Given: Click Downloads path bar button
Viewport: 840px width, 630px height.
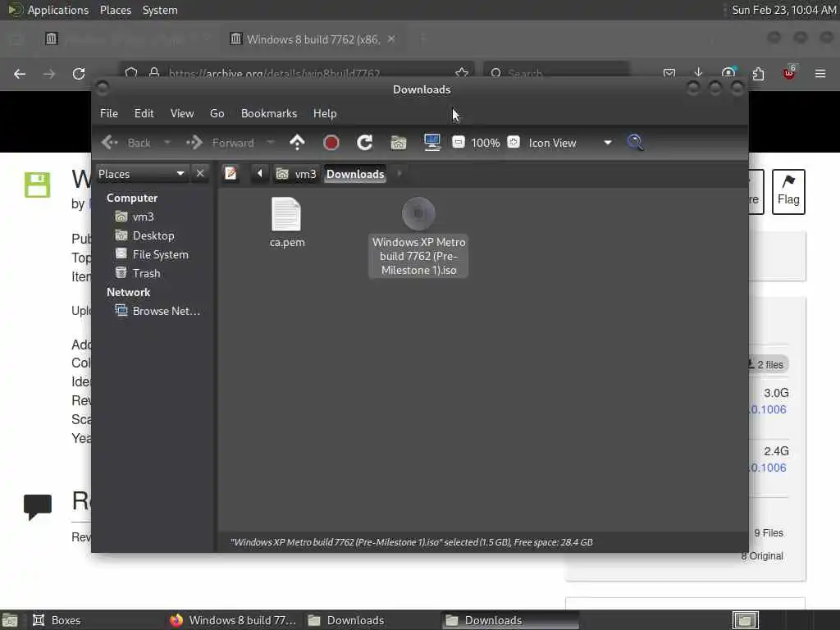Looking at the screenshot, I should coord(355,174).
